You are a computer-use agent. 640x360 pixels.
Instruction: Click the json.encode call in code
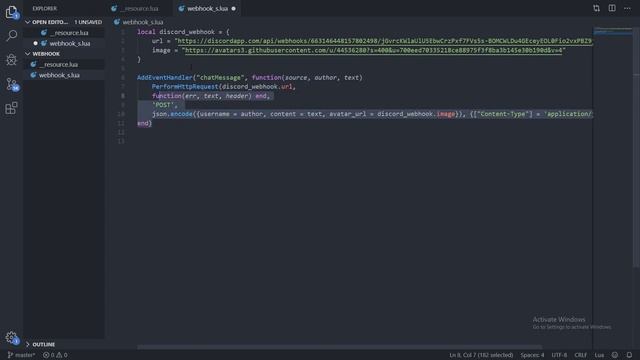[x=172, y=114]
